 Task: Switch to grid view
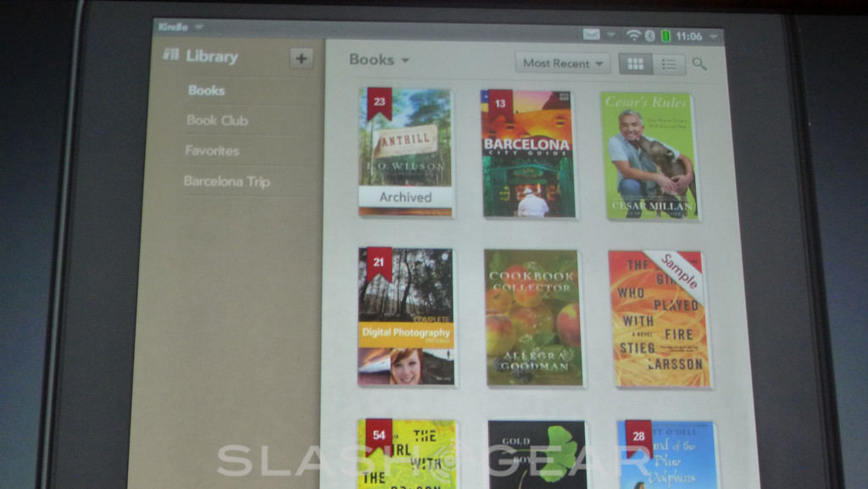click(x=635, y=64)
